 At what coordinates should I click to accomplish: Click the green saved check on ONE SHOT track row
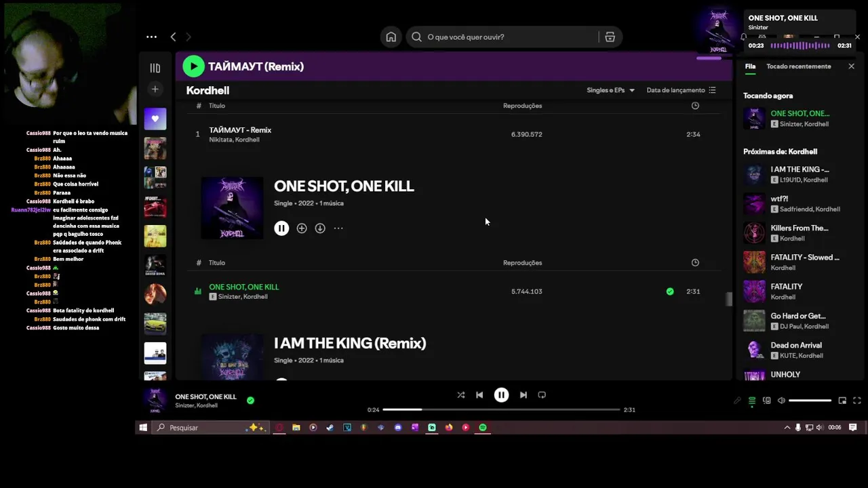(x=670, y=291)
